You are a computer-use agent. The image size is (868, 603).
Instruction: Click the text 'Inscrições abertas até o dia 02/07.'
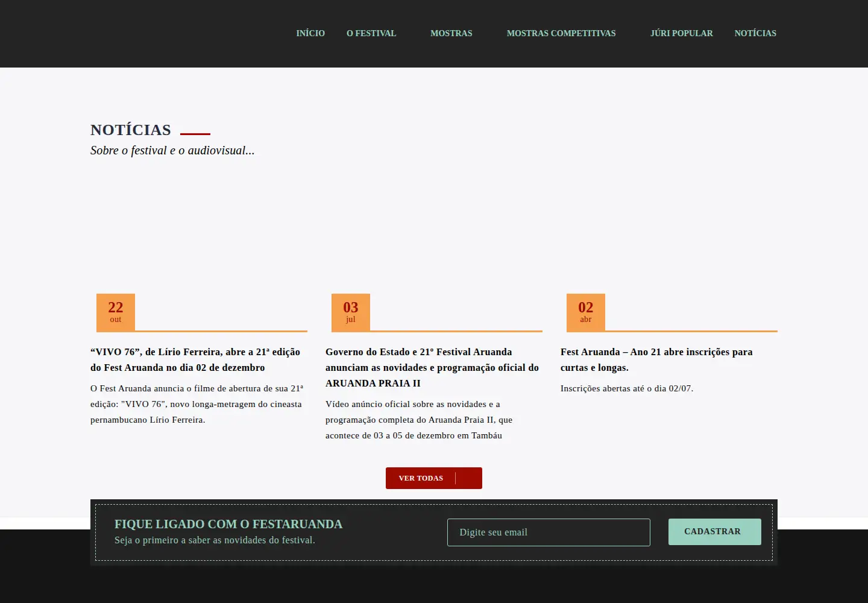click(x=627, y=388)
